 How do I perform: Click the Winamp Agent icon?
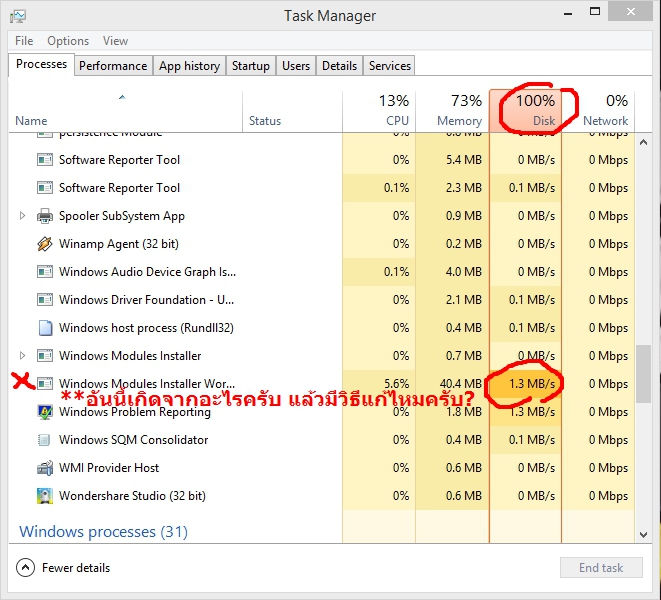click(45, 244)
